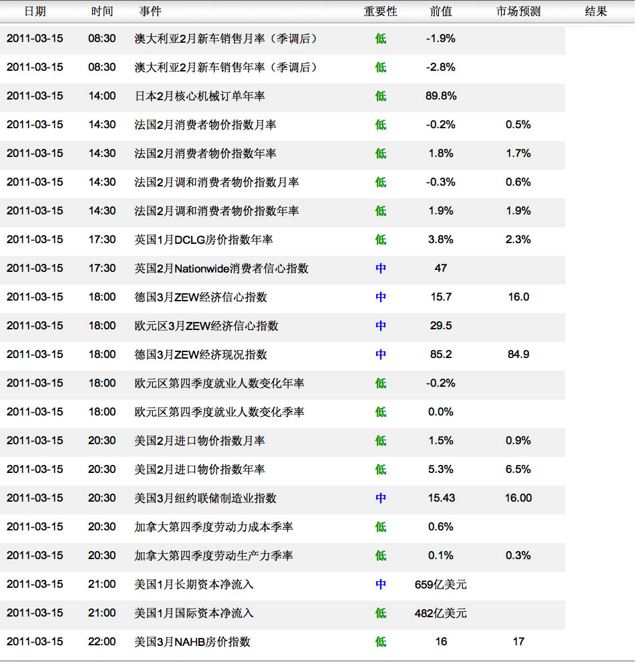Select 英国2月Nationwide消费者信心指数 event
This screenshot has width=636, height=672.
[221, 269]
